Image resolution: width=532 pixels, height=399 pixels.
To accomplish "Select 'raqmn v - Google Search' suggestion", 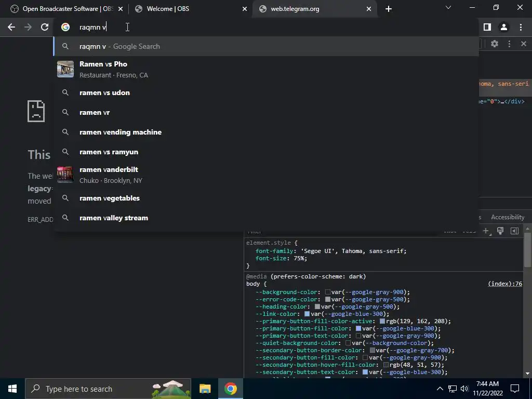I will click(x=266, y=46).
